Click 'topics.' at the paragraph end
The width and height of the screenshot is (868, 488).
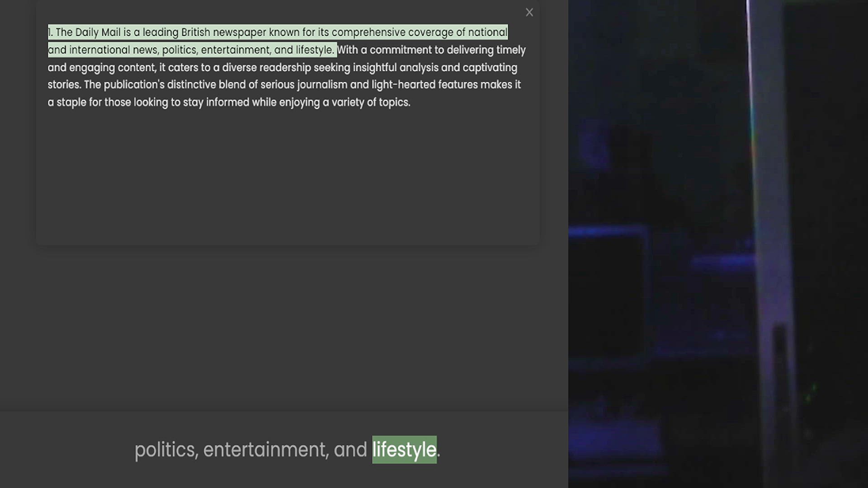click(394, 103)
